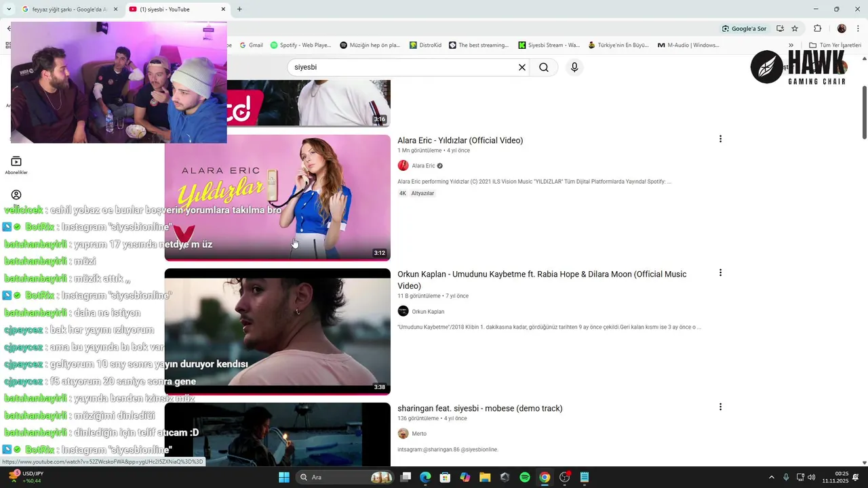This screenshot has height=488, width=868.
Task: Bookmark this page with star icon
Action: click(795, 28)
